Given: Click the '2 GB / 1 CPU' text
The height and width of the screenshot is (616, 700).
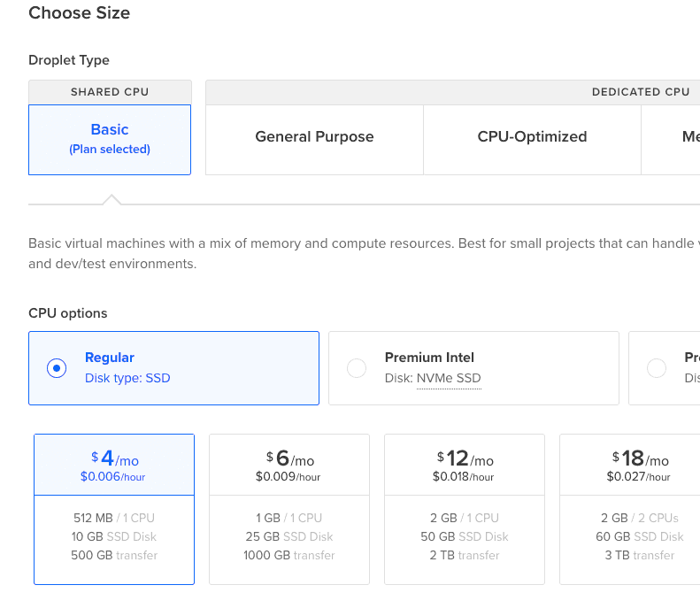Looking at the screenshot, I should click(x=465, y=518).
